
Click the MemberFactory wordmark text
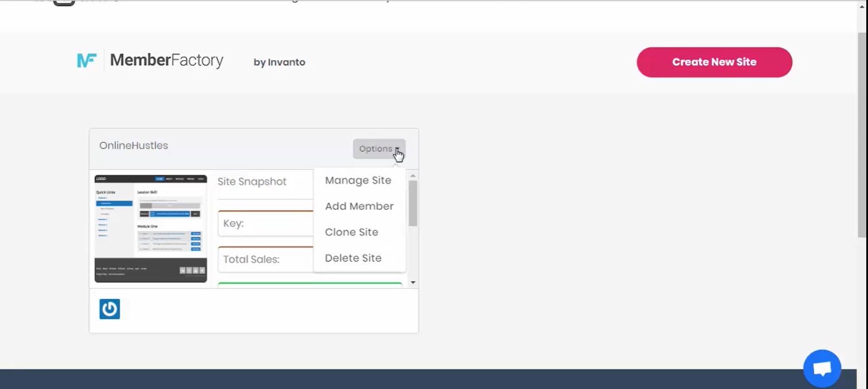(167, 60)
